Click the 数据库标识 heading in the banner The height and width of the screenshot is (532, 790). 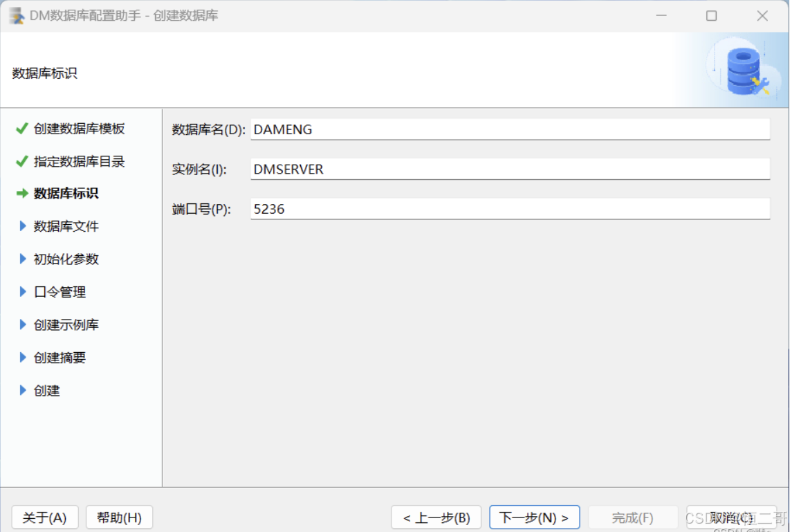click(44, 73)
